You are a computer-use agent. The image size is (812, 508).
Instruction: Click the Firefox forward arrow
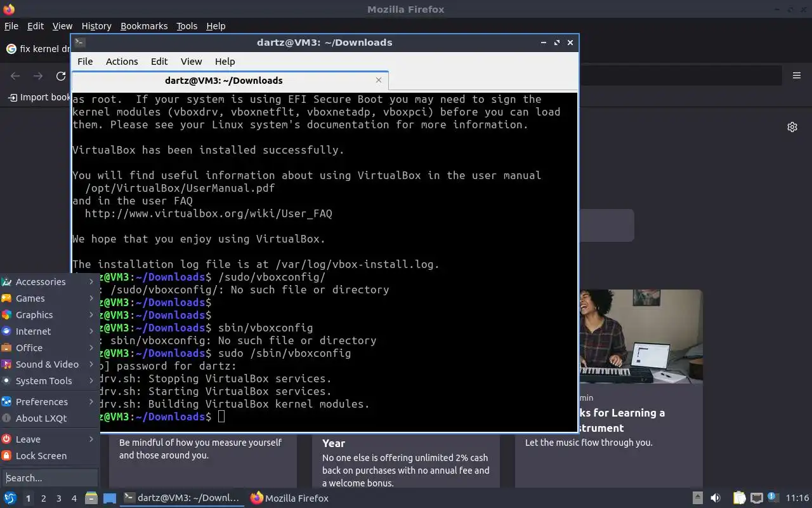tap(38, 76)
